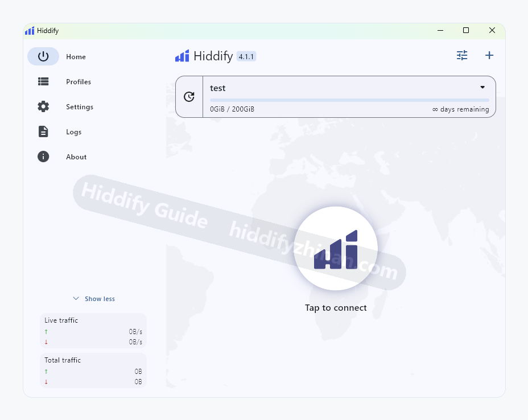Click the Home power icon in the sidebar

[x=43, y=56]
